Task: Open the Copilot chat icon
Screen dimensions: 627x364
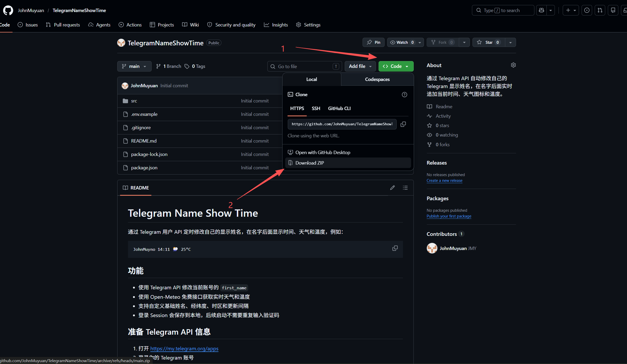Action: pos(541,10)
